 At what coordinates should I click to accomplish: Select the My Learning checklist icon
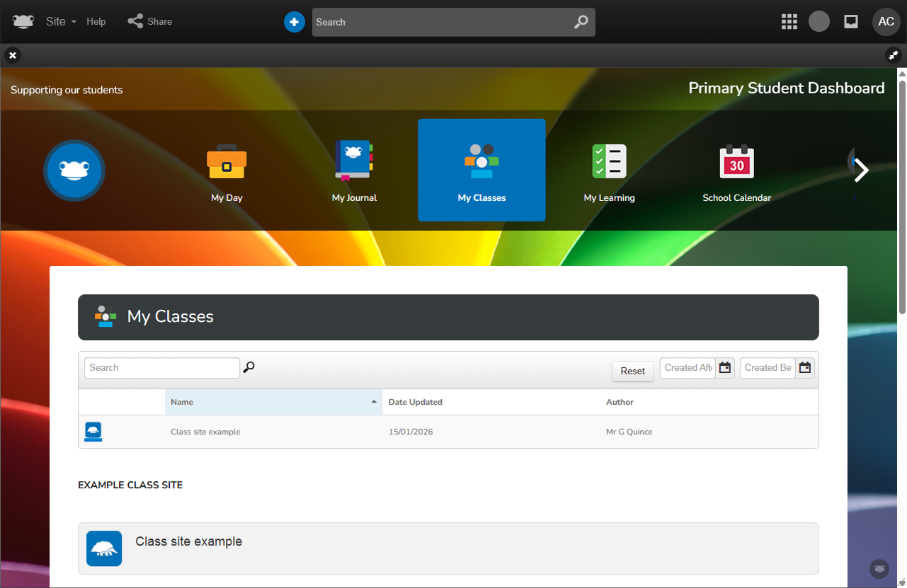609,161
